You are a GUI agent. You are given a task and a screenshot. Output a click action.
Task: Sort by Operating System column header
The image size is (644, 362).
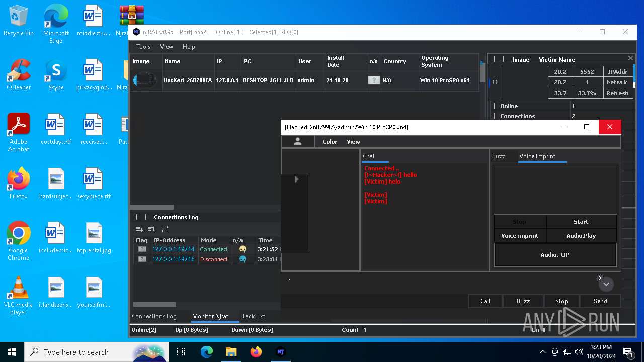click(449, 61)
